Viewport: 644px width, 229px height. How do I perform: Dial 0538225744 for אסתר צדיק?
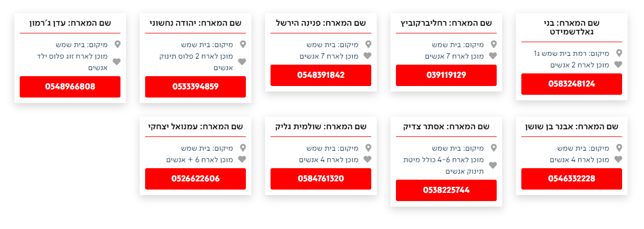click(x=446, y=190)
